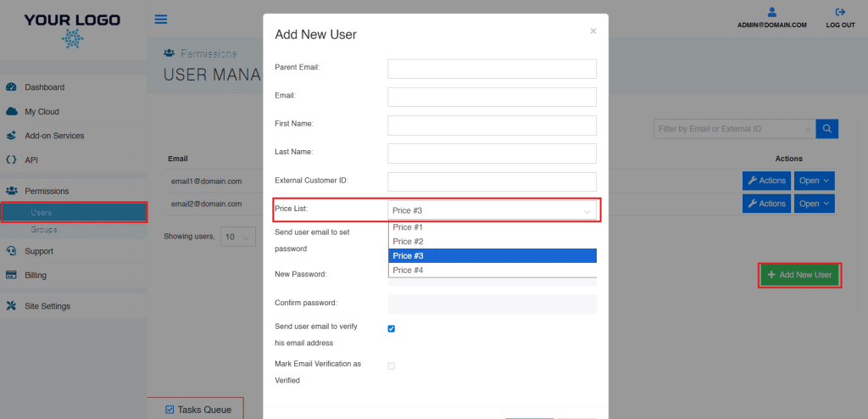The image size is (868, 419).
Task: Click the green Add New User button
Action: point(799,275)
